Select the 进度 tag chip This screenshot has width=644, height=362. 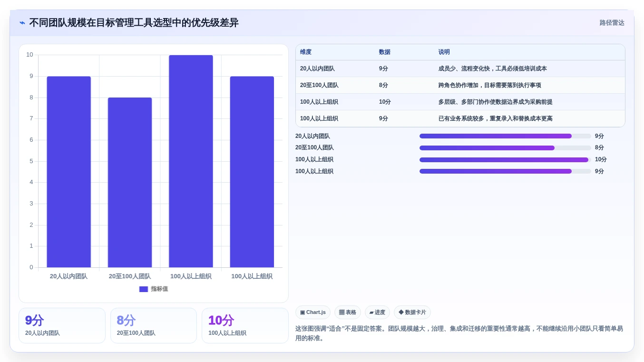[377, 313]
